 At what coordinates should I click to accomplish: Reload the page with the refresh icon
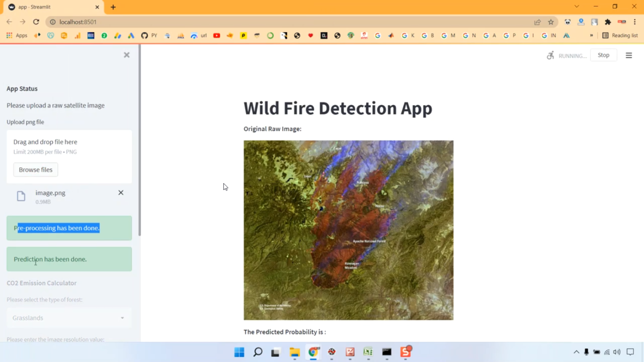36,22
